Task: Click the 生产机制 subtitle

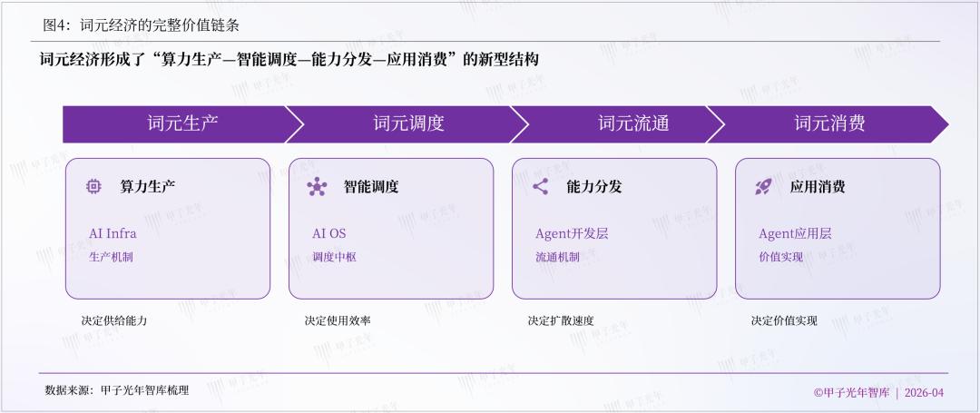Action: point(111,257)
